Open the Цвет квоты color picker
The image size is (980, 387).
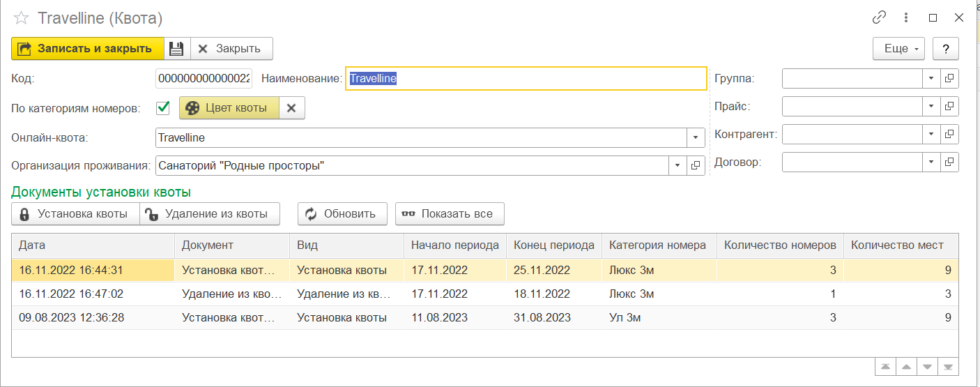[229, 108]
